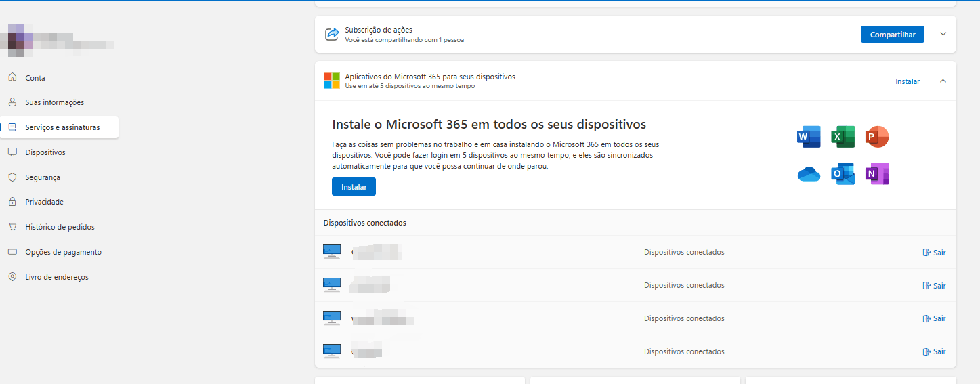Click the first row's Dispositivos conectados status text
Viewport: 980px width, 384px height.
pyautogui.click(x=684, y=252)
